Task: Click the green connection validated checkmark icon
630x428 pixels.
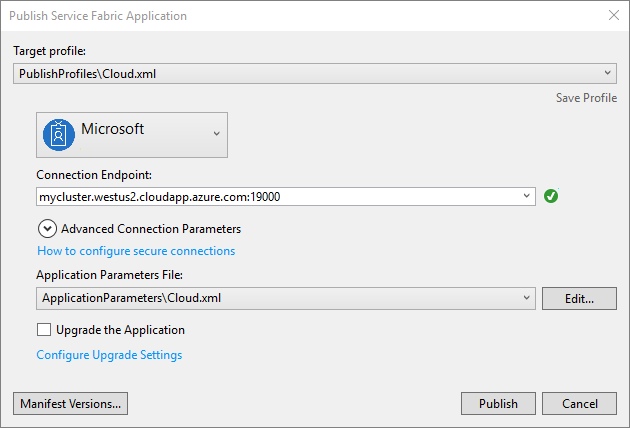Action: [x=551, y=196]
